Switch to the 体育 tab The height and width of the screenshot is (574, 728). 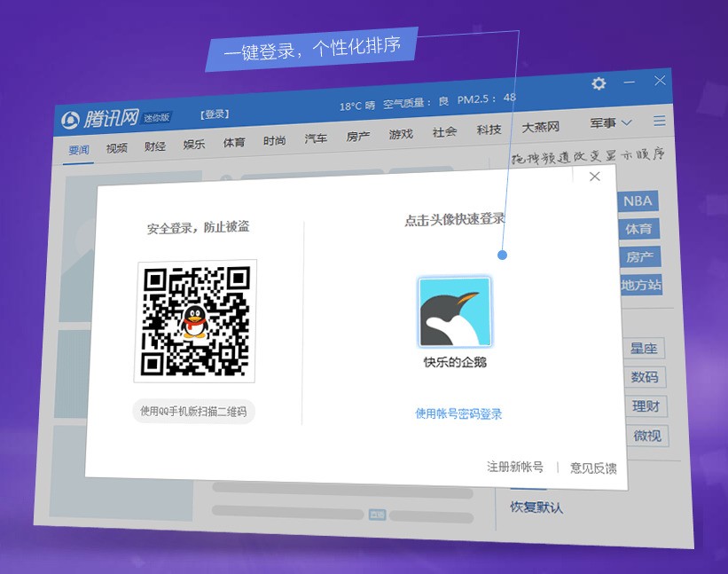(233, 142)
